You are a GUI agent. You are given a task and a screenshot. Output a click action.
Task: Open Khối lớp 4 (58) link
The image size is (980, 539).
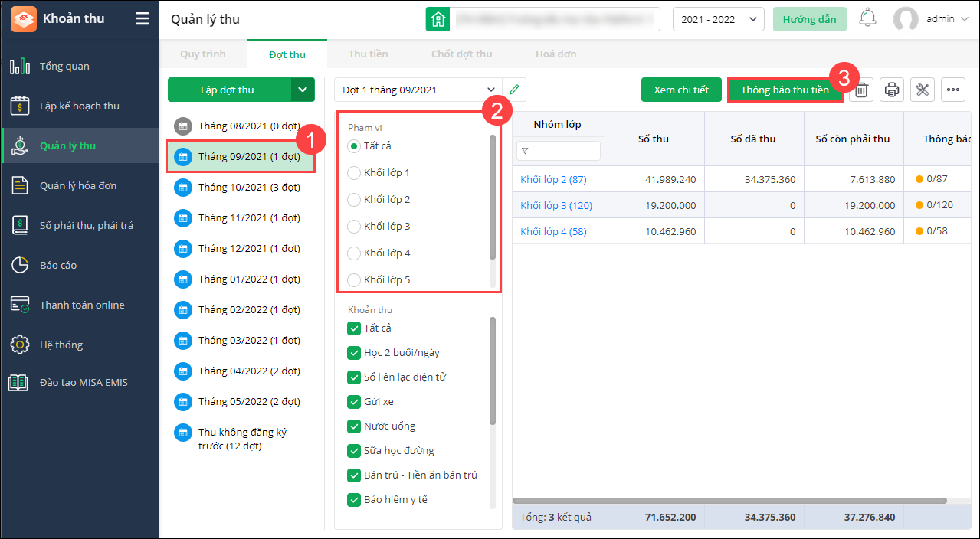553,231
